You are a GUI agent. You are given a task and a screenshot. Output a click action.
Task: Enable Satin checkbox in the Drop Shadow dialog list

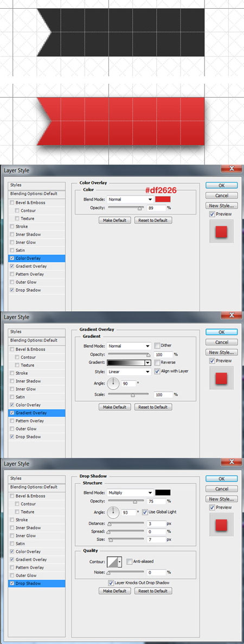pos(12,544)
